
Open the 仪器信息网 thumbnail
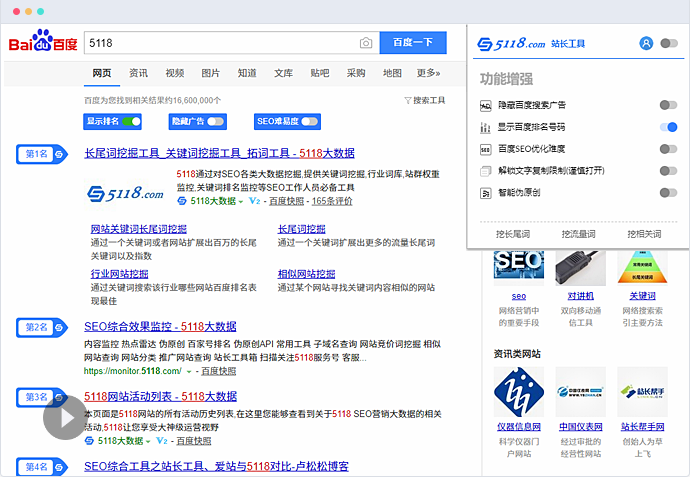(x=519, y=392)
